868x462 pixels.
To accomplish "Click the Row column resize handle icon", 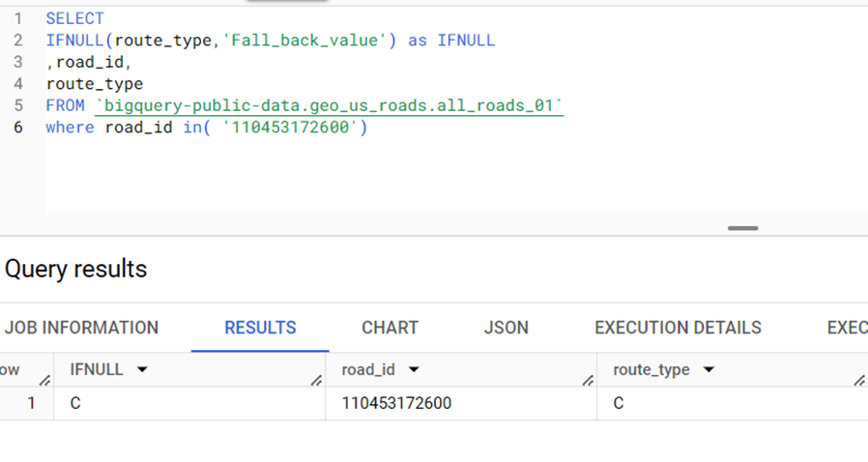I will coord(44,381).
